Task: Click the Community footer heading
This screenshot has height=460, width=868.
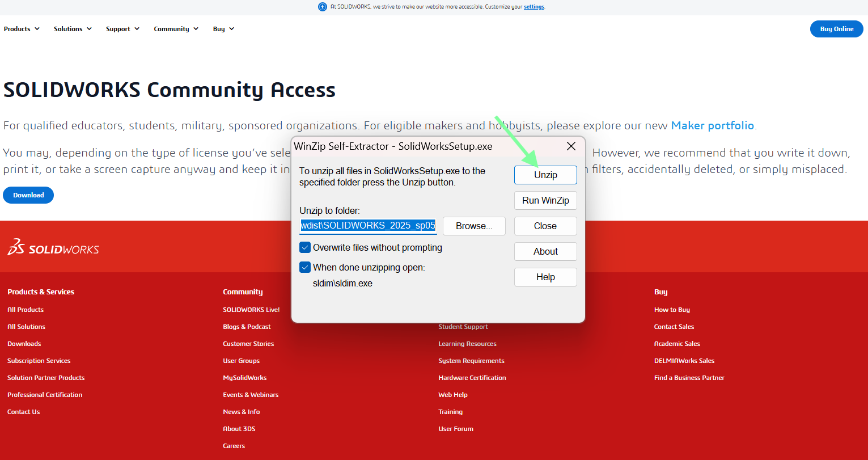Action: (x=243, y=292)
